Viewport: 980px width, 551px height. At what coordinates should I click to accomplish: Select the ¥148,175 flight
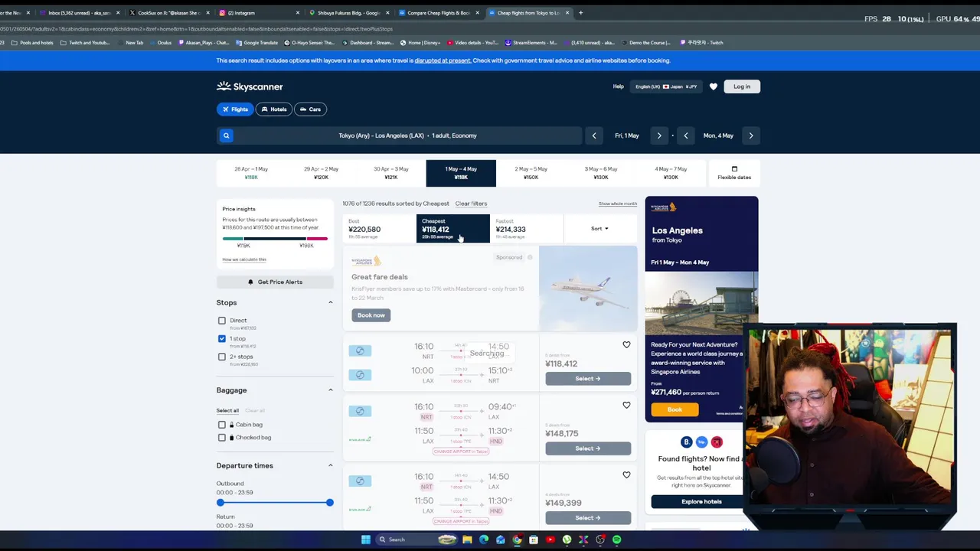588,448
